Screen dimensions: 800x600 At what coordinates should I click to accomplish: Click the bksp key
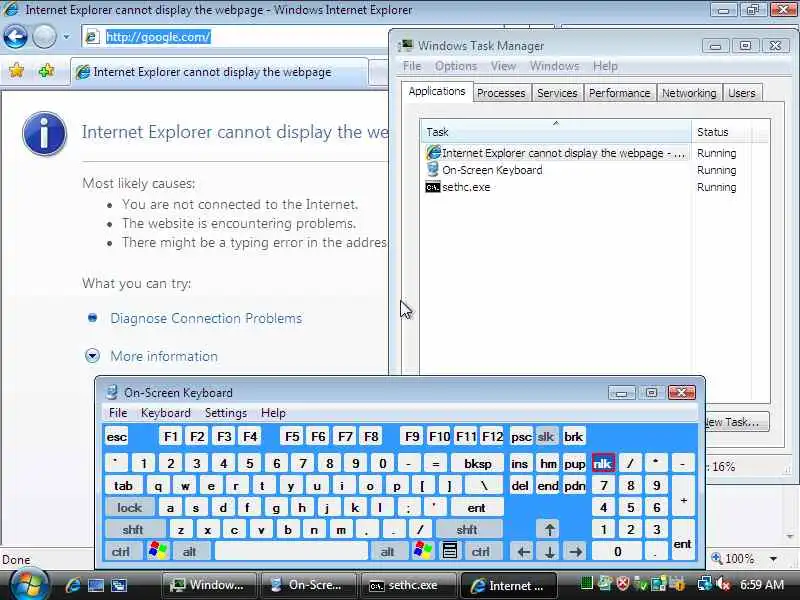(478, 463)
